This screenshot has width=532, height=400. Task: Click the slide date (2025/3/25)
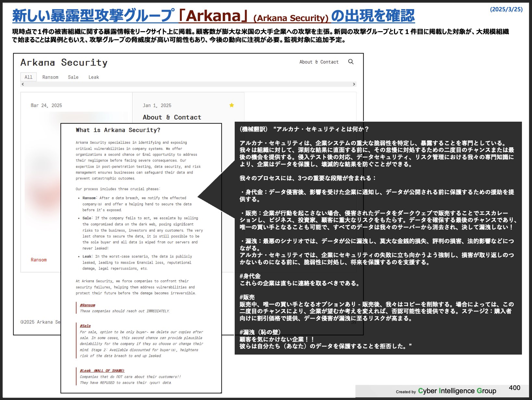click(x=506, y=9)
